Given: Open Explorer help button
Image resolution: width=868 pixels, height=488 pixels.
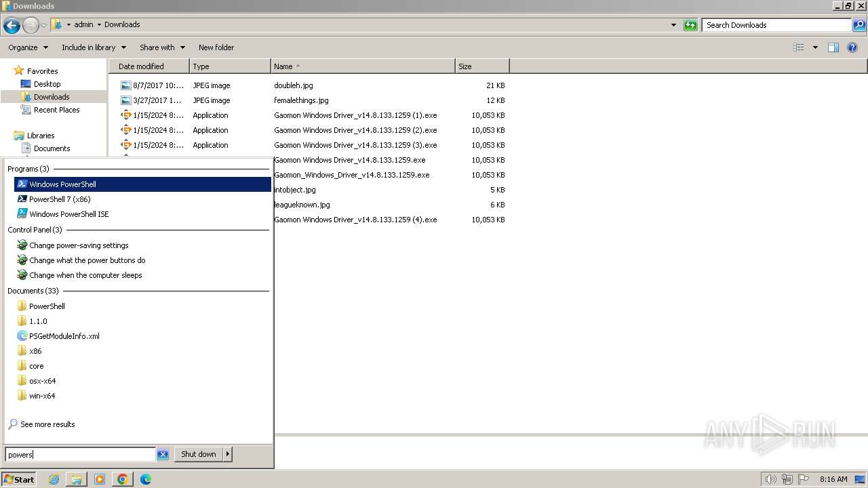Looking at the screenshot, I should [x=852, y=47].
